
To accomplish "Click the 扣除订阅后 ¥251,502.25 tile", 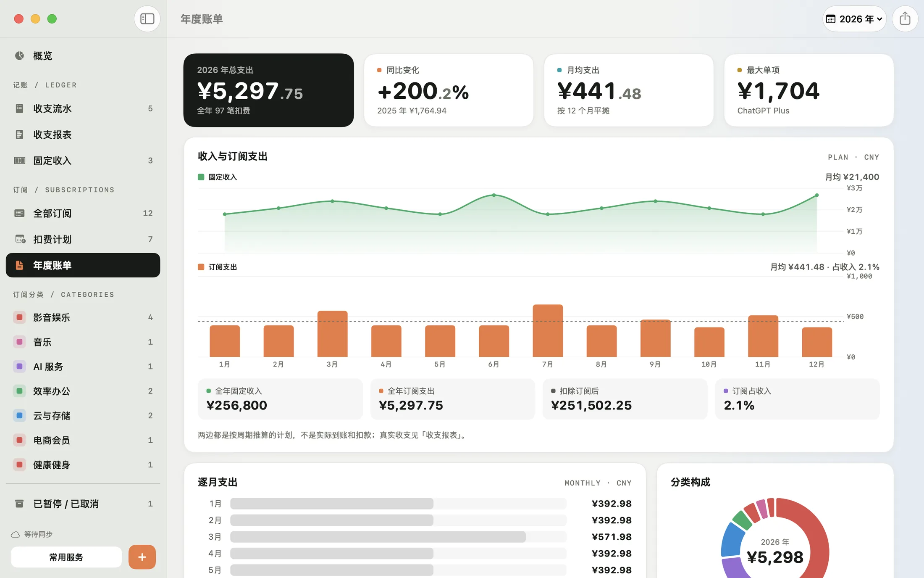I will (x=625, y=399).
